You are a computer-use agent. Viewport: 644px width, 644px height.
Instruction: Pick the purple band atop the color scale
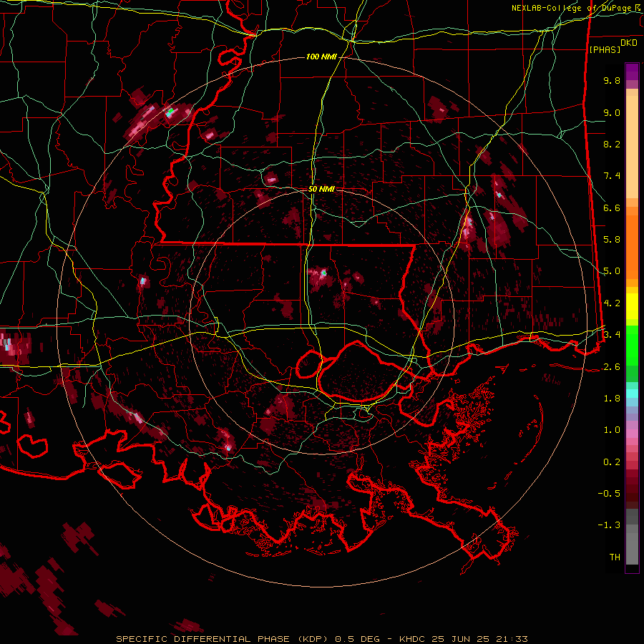(632, 72)
